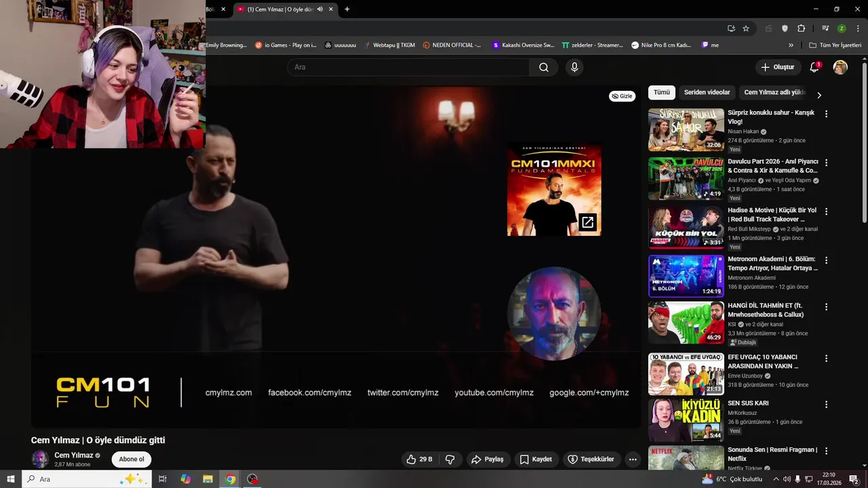This screenshot has height=488, width=868.
Task: Open options menu for Sonunda Sen Netflix video
Action: (x=826, y=451)
